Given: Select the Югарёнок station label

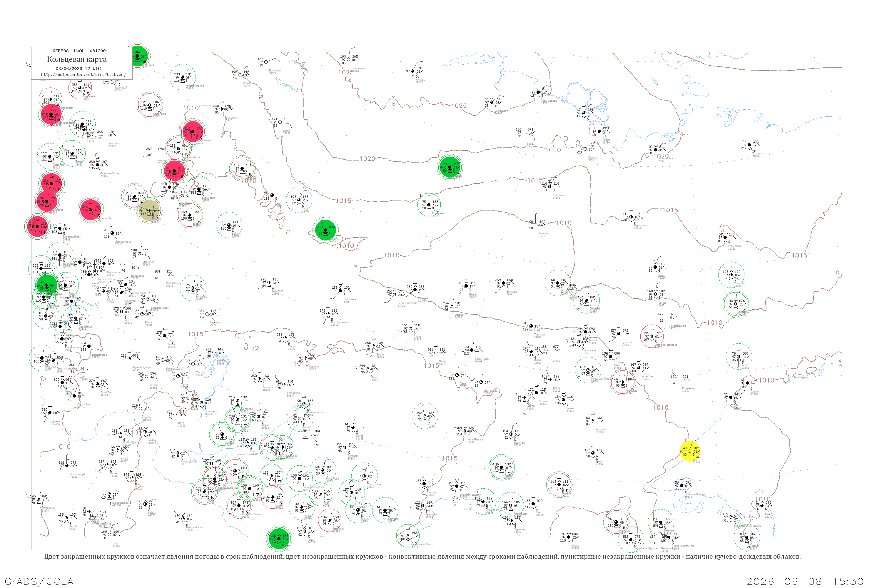Looking at the screenshot, I should (688, 388).
